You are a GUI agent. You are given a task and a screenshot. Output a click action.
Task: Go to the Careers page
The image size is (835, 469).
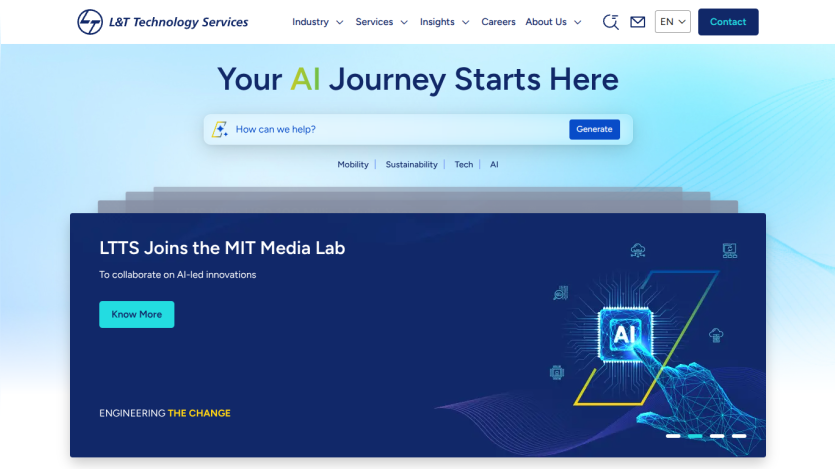498,22
